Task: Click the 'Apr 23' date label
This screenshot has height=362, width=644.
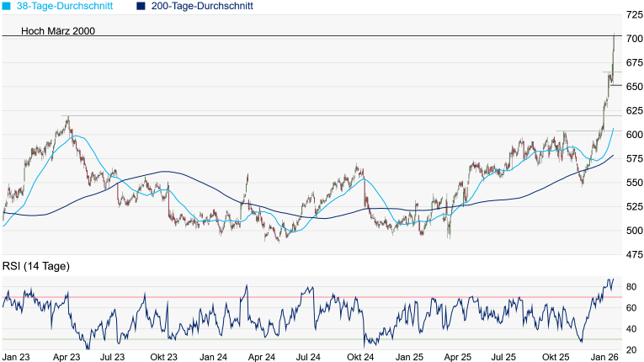Action: [x=66, y=357]
